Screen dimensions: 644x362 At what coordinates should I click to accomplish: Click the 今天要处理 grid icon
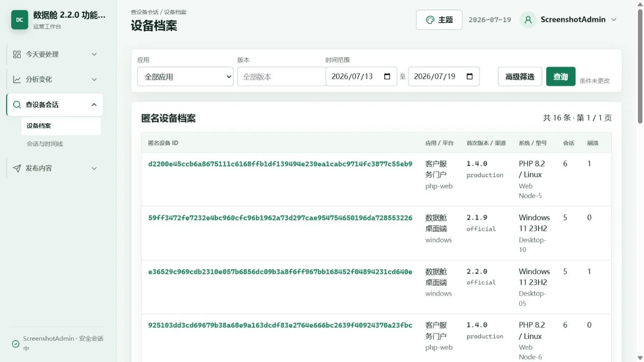point(17,54)
